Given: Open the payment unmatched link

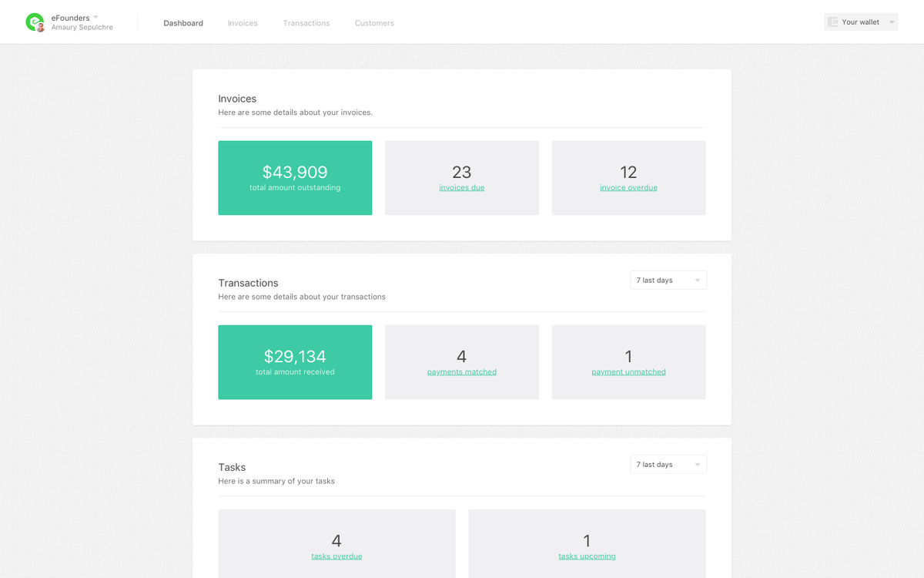Looking at the screenshot, I should tap(629, 371).
